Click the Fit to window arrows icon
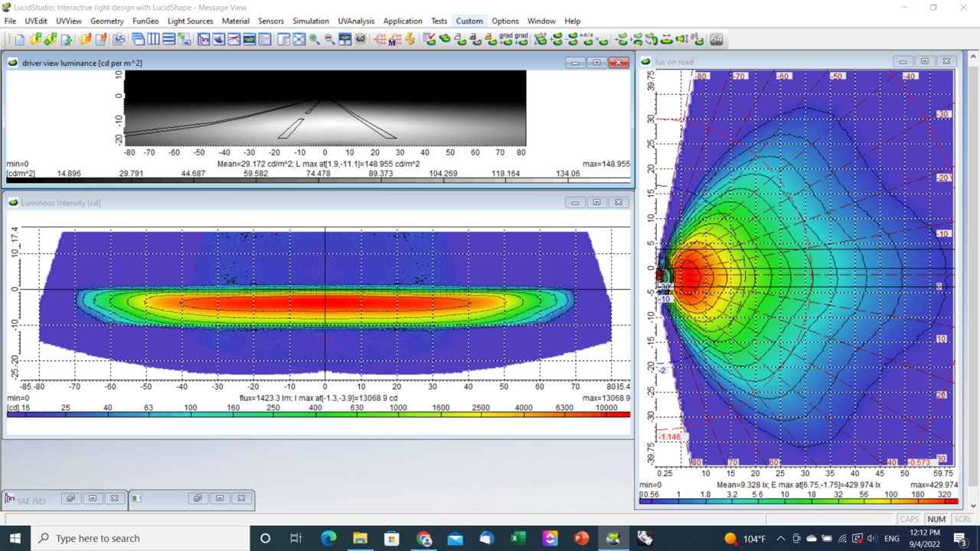The image size is (980, 551). pyautogui.click(x=299, y=39)
